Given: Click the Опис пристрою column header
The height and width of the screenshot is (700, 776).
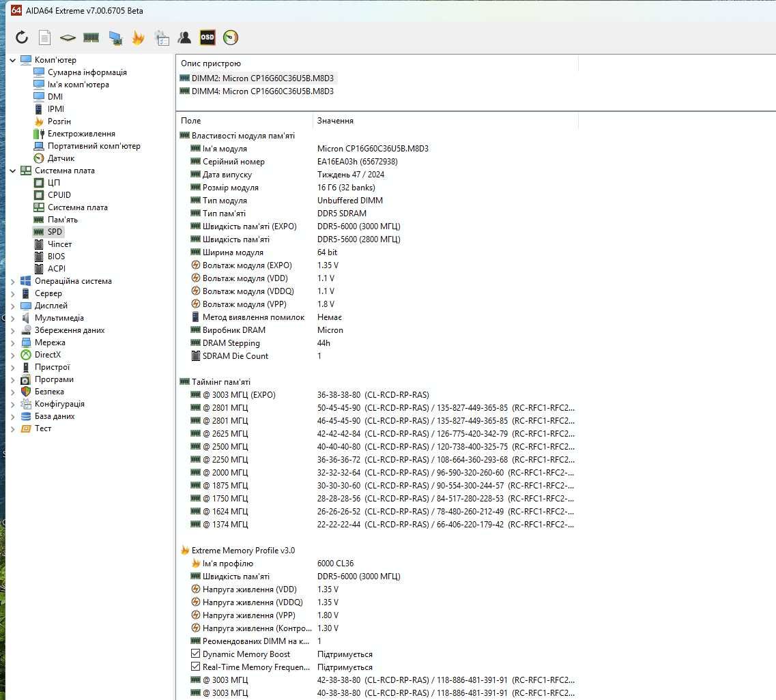Looking at the screenshot, I should coord(377,63).
